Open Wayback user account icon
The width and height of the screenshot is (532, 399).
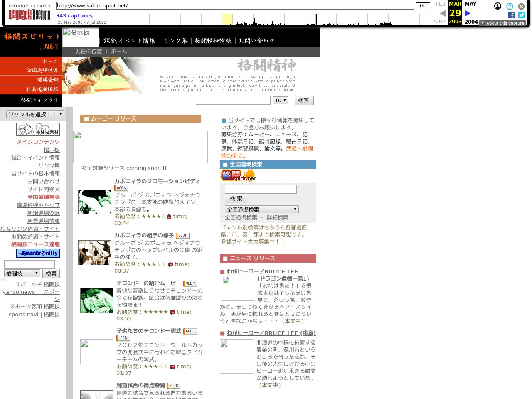click(498, 6)
